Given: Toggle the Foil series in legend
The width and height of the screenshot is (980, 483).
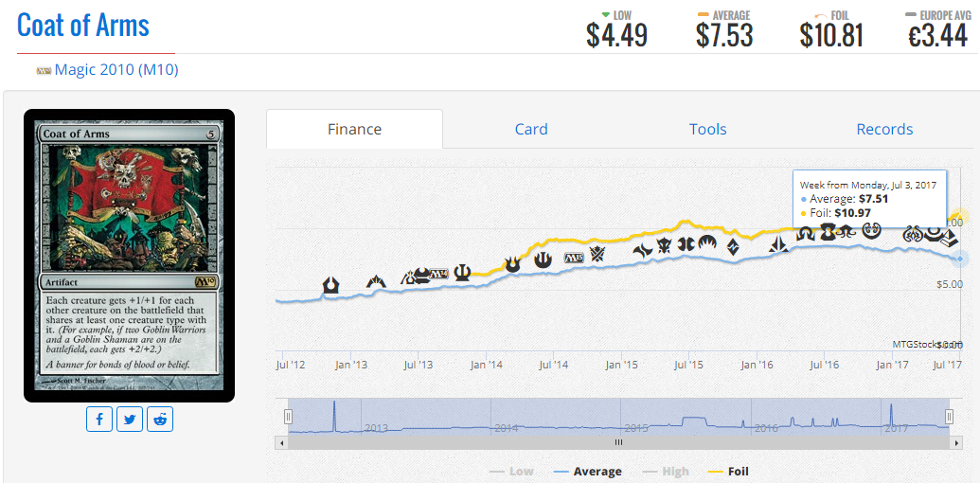Looking at the screenshot, I should [x=727, y=472].
